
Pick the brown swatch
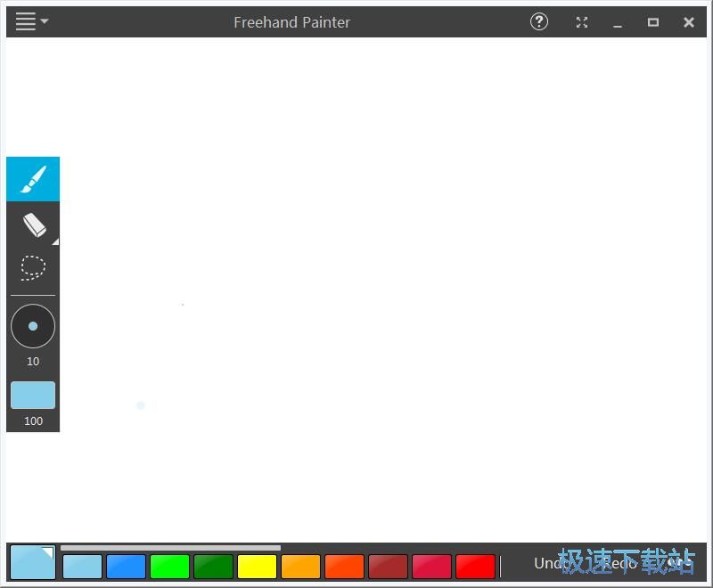(388, 567)
